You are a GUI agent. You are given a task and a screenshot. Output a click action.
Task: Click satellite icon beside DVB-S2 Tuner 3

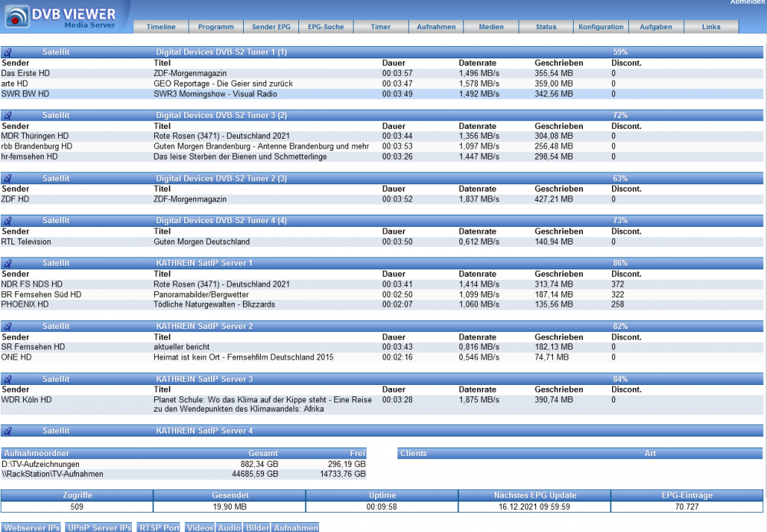[x=8, y=115]
